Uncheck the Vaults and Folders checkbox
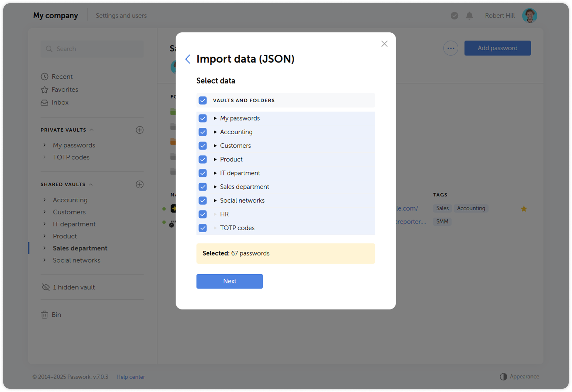Viewport: 572px width, 392px height. point(203,100)
